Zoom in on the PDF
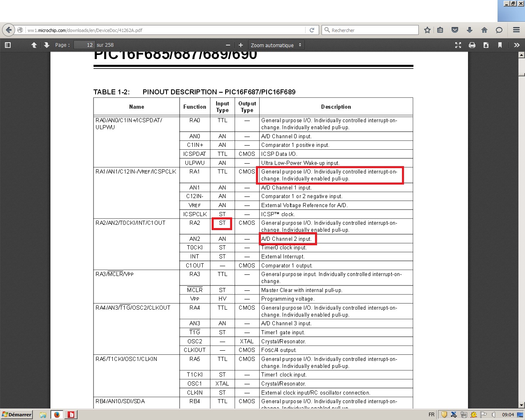525x420 pixels. click(x=241, y=45)
